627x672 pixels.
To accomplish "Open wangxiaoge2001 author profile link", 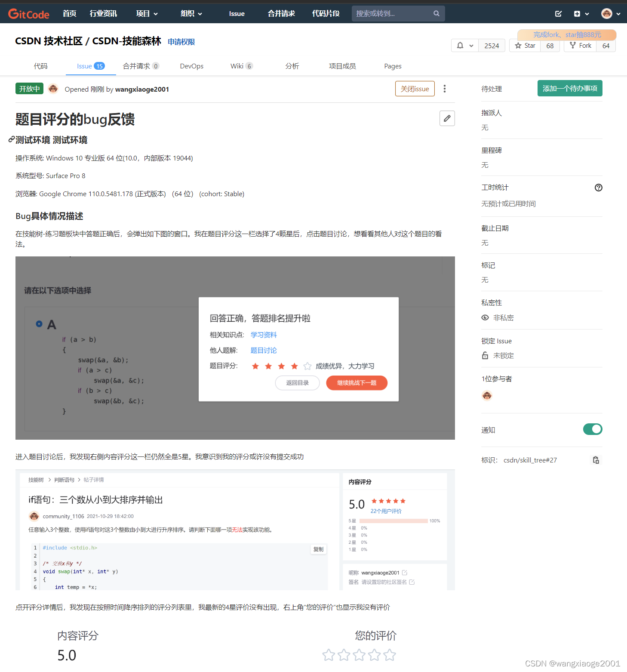I will [x=142, y=89].
